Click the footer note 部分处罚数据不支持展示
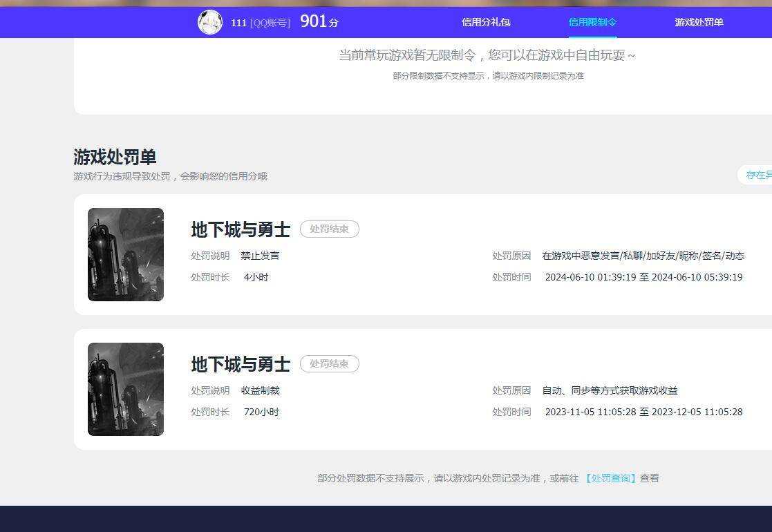 pyautogui.click(x=488, y=478)
